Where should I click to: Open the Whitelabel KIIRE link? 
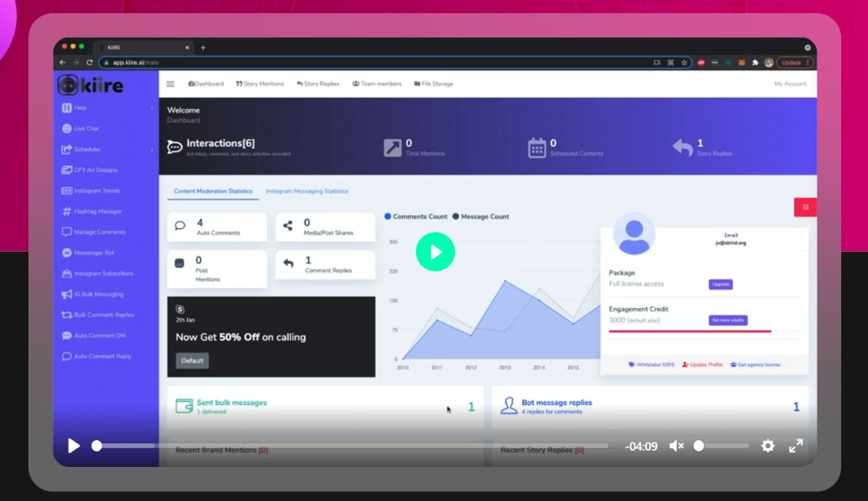tap(652, 365)
